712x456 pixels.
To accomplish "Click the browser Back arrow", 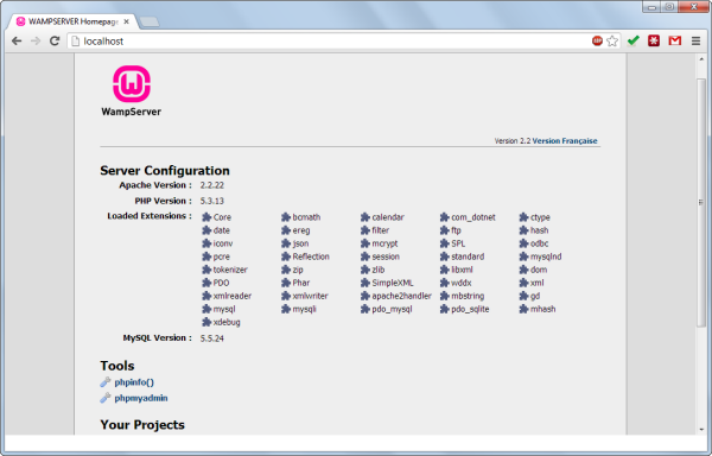I will (x=17, y=41).
